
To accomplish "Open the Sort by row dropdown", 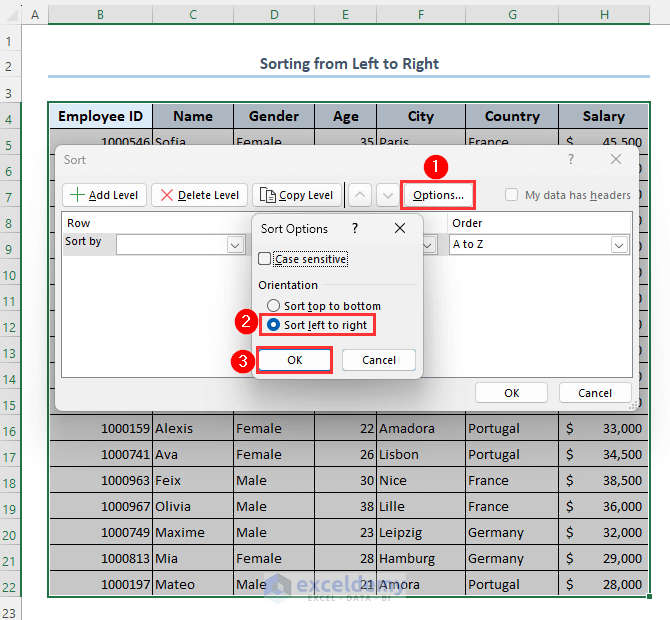I will point(235,245).
